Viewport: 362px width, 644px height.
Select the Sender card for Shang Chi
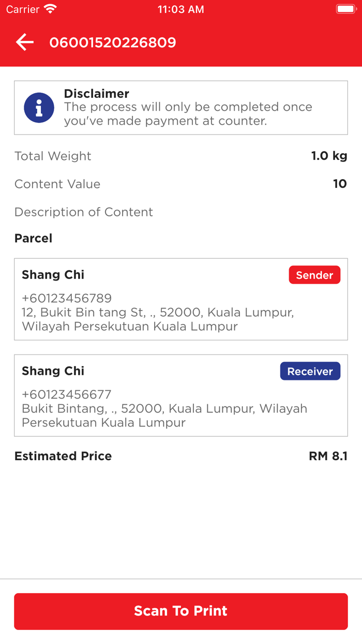point(180,299)
